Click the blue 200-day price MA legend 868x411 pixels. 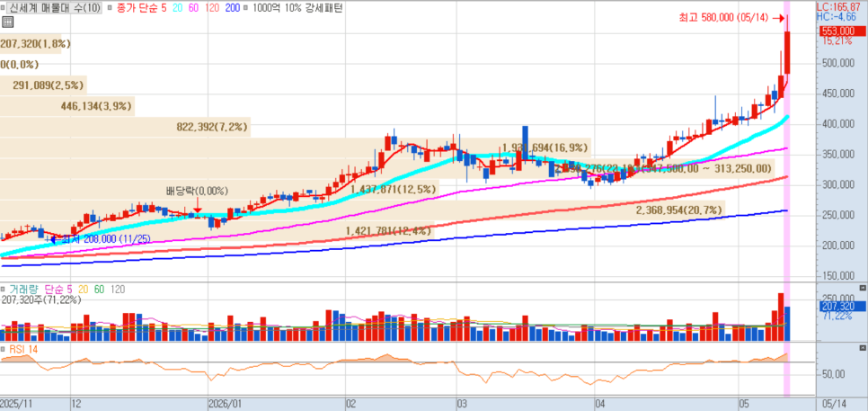click(x=232, y=8)
